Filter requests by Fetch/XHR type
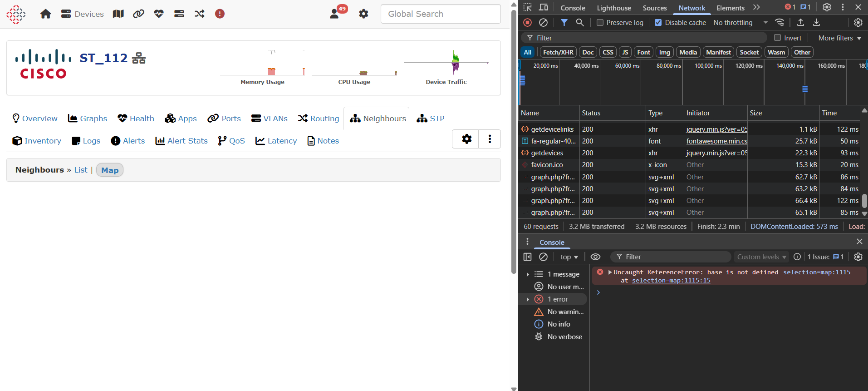The width and height of the screenshot is (868, 391). click(x=558, y=52)
